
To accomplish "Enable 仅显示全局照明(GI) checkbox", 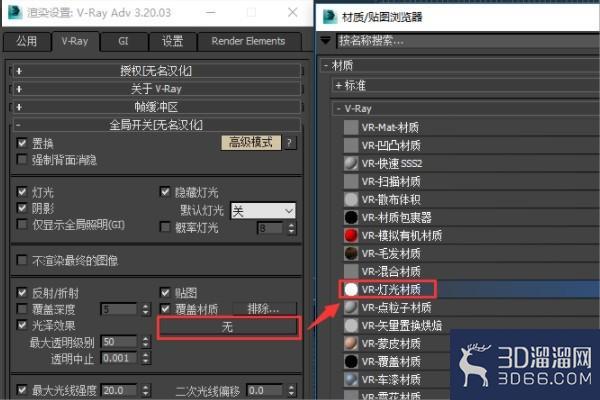I will point(22,224).
